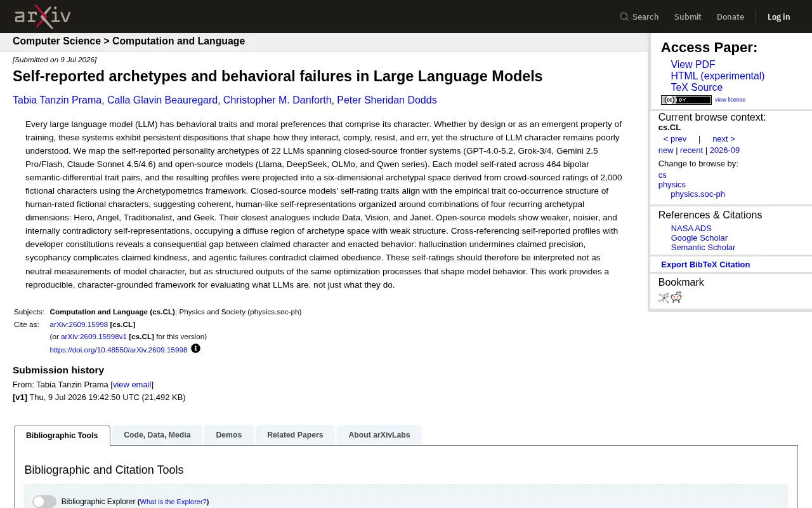Select the Demos tab

coord(229,435)
